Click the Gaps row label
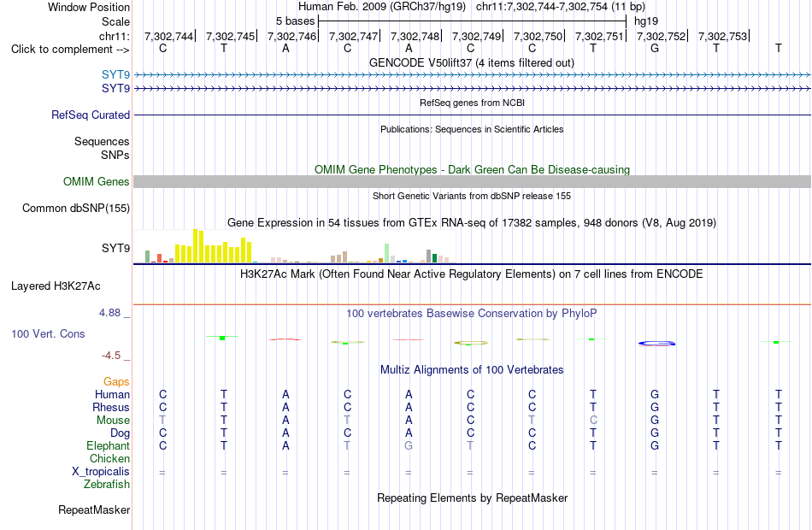 coord(116,382)
